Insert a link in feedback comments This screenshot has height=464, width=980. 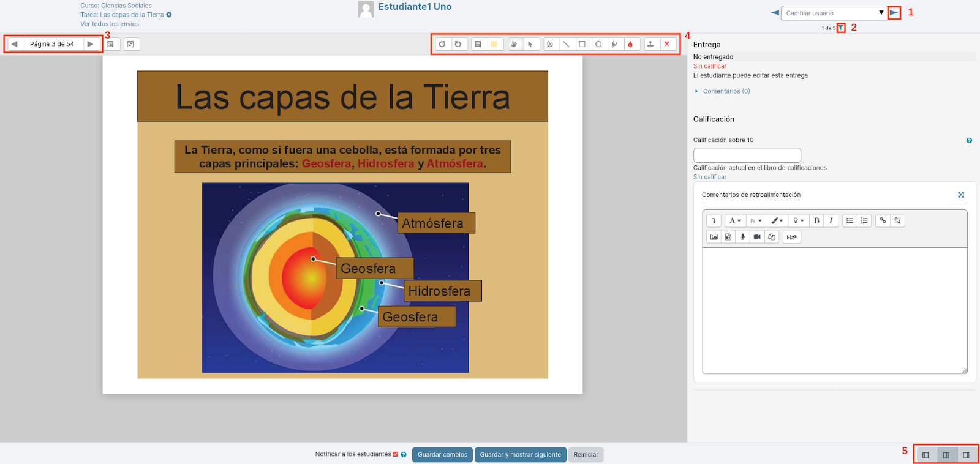click(883, 220)
